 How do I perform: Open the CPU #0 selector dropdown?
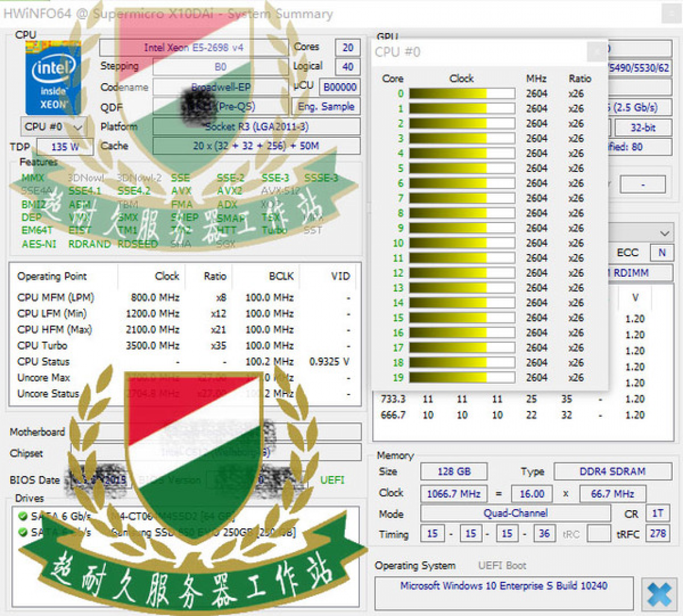pos(53,127)
